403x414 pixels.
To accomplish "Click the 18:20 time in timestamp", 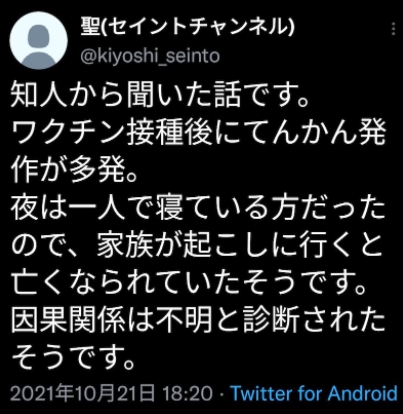I will click(x=187, y=393).
